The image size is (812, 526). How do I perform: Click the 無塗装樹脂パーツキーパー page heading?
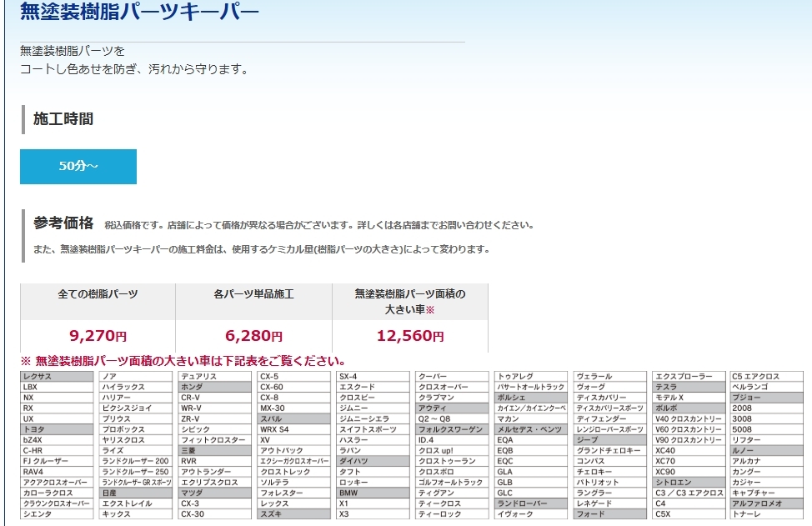click(139, 13)
